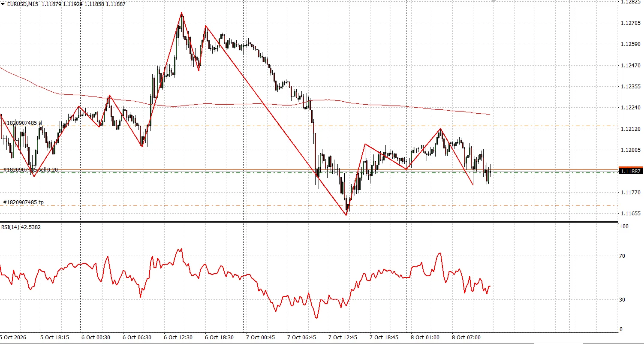Click the 1.12355 price axis label
The width and height of the screenshot is (644, 344).
630,86
